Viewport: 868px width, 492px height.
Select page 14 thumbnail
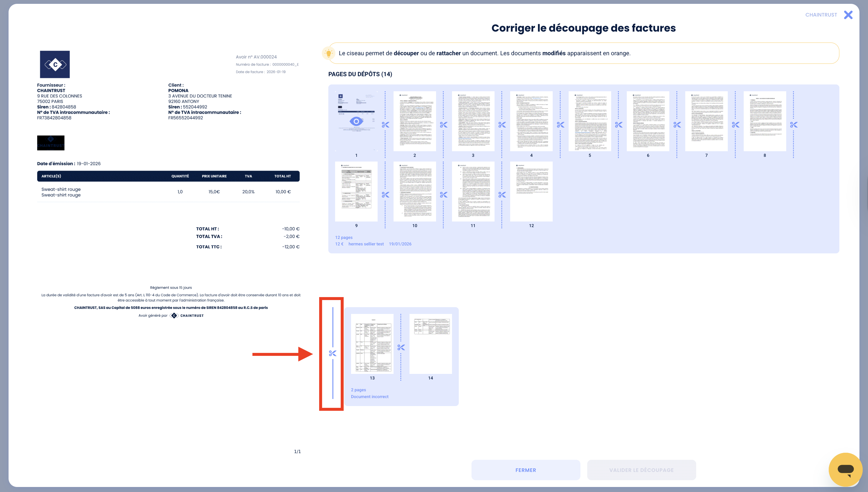(x=430, y=344)
